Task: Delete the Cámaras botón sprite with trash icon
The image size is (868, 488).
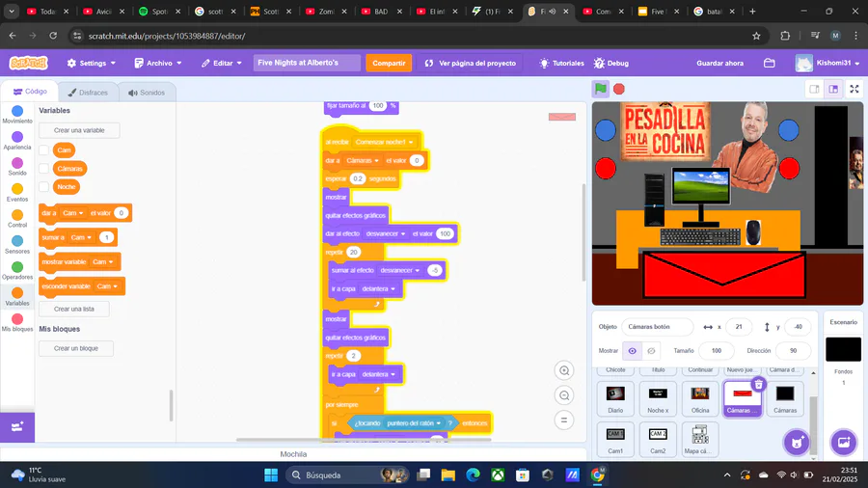Action: click(x=758, y=384)
